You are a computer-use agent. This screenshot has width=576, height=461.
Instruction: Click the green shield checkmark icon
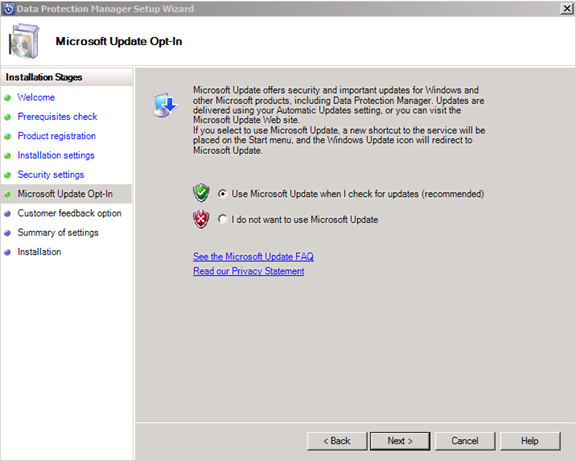pyautogui.click(x=201, y=193)
